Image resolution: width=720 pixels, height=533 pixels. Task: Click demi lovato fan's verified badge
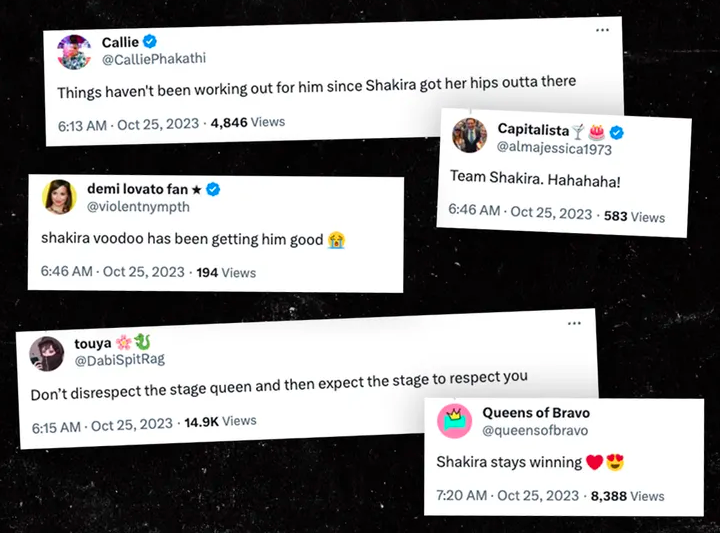pyautogui.click(x=213, y=189)
